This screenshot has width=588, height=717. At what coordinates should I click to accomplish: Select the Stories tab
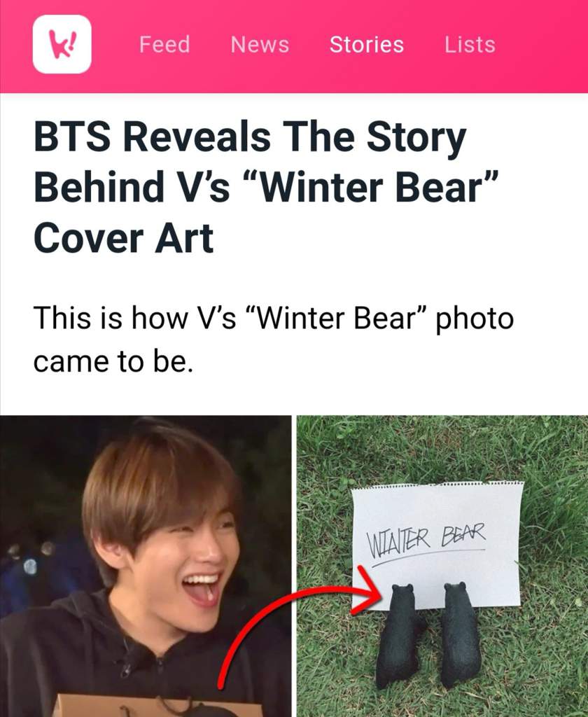coord(367,44)
